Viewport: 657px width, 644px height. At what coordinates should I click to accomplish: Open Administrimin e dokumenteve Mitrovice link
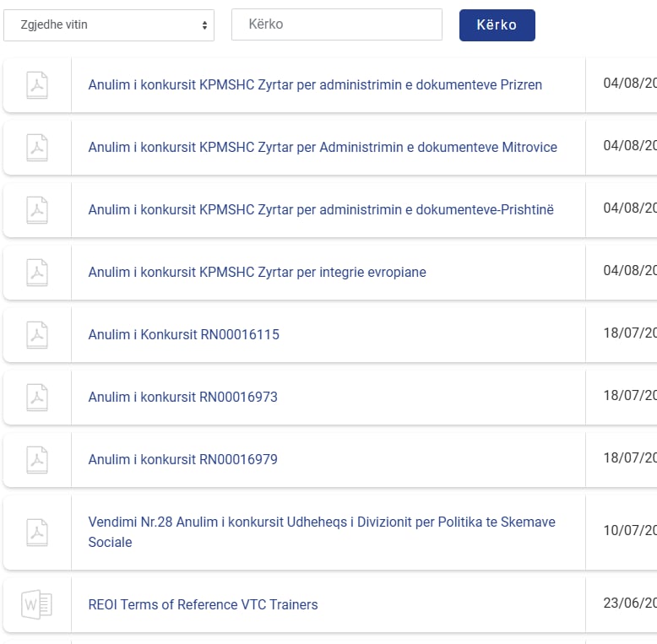click(323, 148)
